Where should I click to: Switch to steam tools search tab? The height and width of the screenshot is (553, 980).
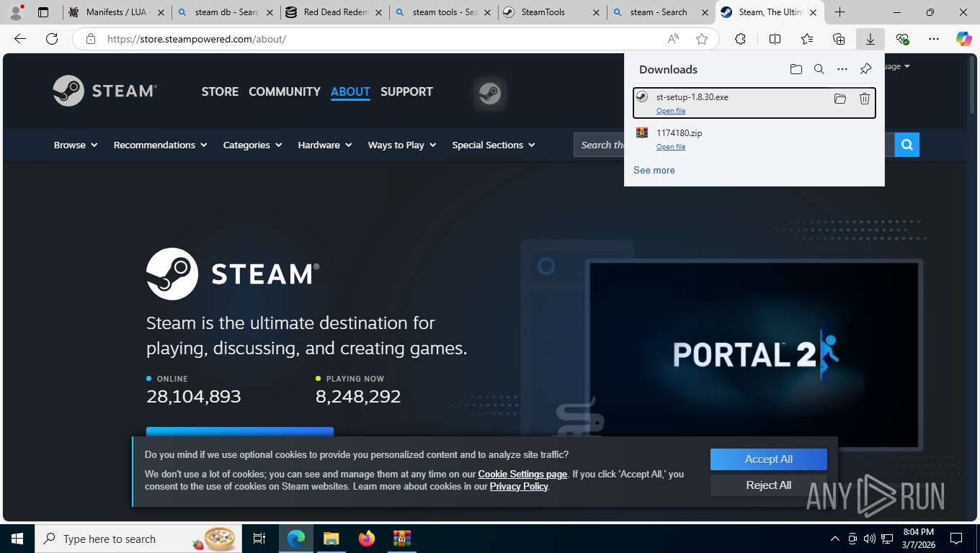(x=443, y=12)
